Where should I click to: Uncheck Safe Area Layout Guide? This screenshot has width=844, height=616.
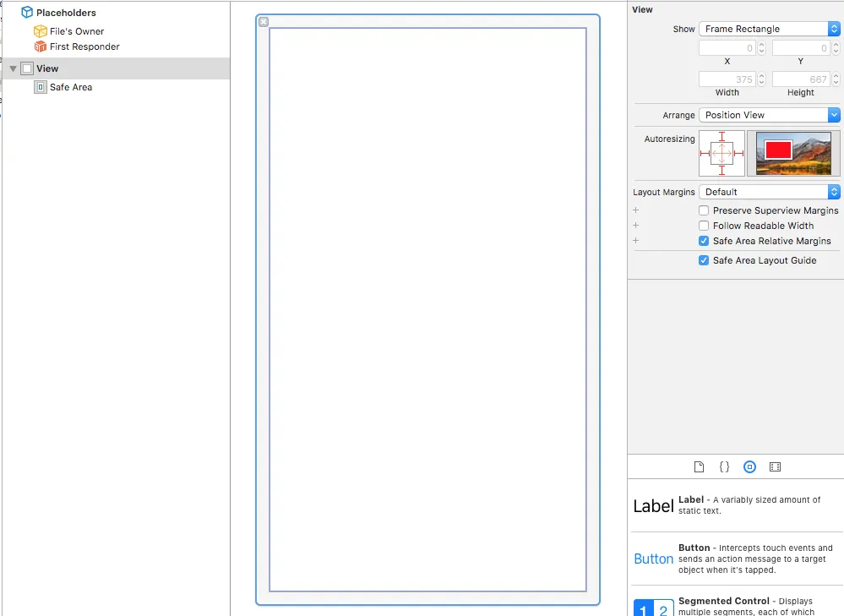[704, 260]
